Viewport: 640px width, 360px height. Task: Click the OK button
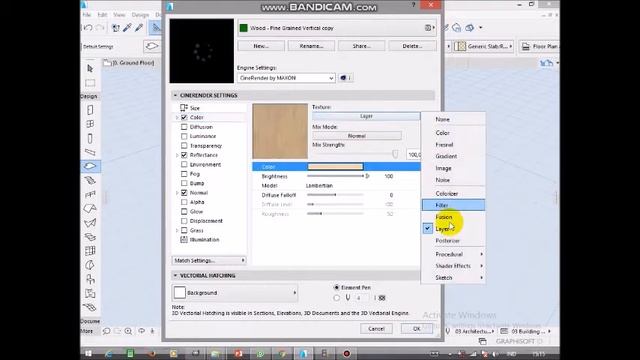[x=417, y=329]
